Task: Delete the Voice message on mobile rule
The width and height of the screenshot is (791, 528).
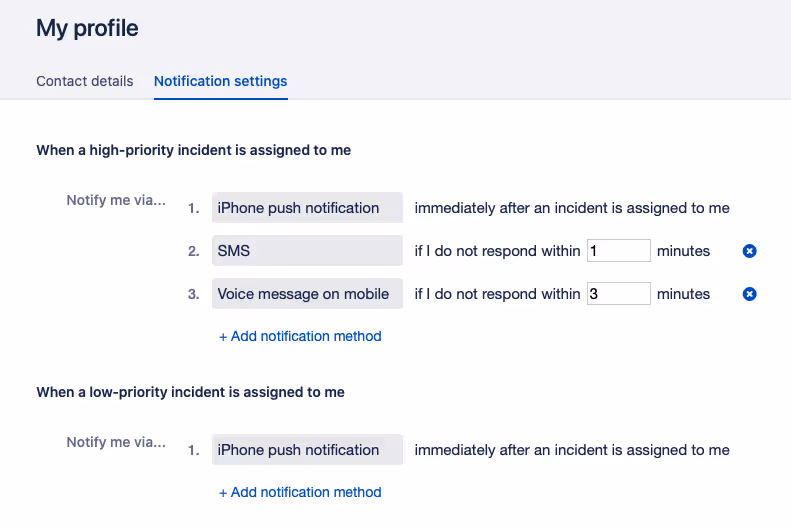Action: click(x=750, y=294)
